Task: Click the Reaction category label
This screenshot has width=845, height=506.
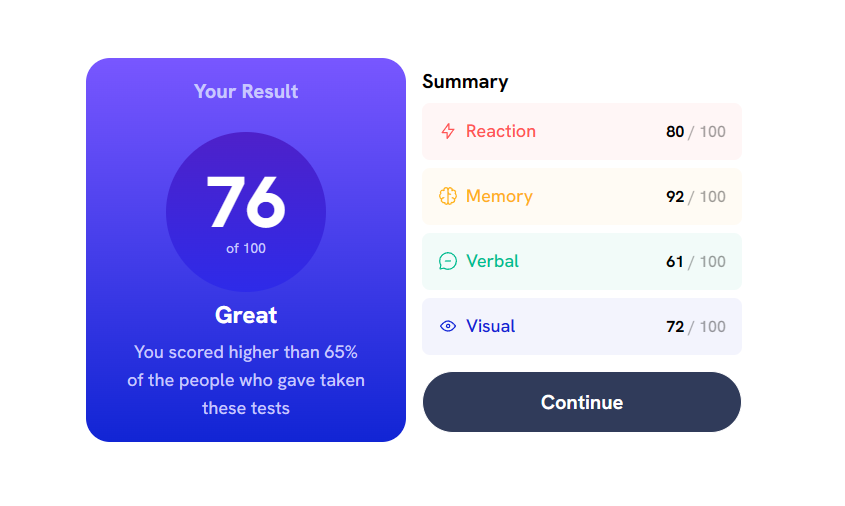Action: point(501,131)
